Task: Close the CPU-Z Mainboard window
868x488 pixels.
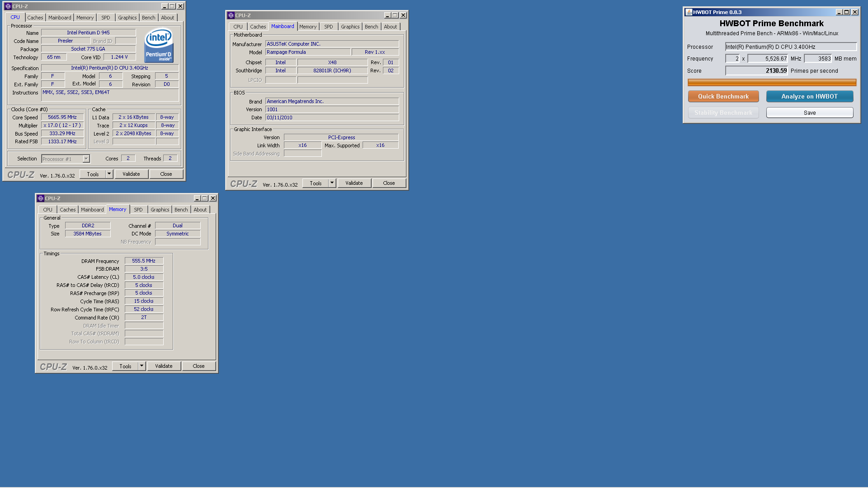Action: [x=403, y=15]
